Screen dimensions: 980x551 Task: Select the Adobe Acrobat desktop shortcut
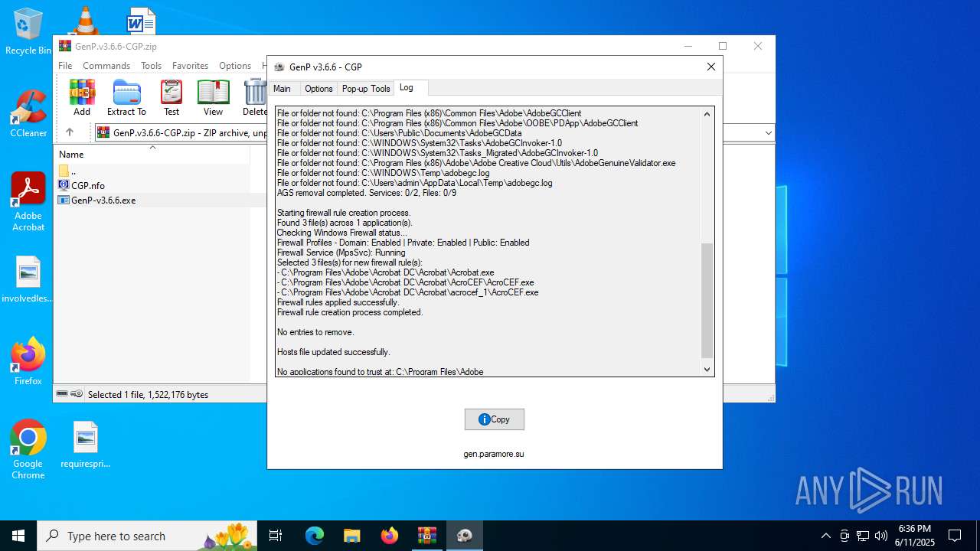tap(28, 201)
